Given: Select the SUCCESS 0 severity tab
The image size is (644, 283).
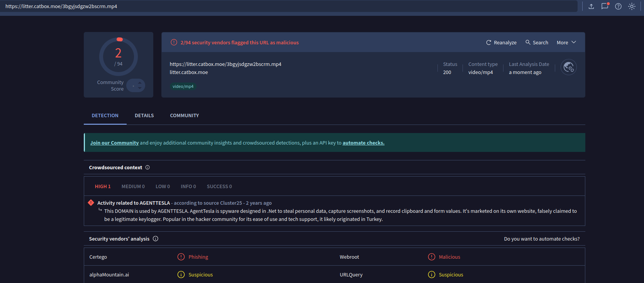Looking at the screenshot, I should (x=219, y=187).
